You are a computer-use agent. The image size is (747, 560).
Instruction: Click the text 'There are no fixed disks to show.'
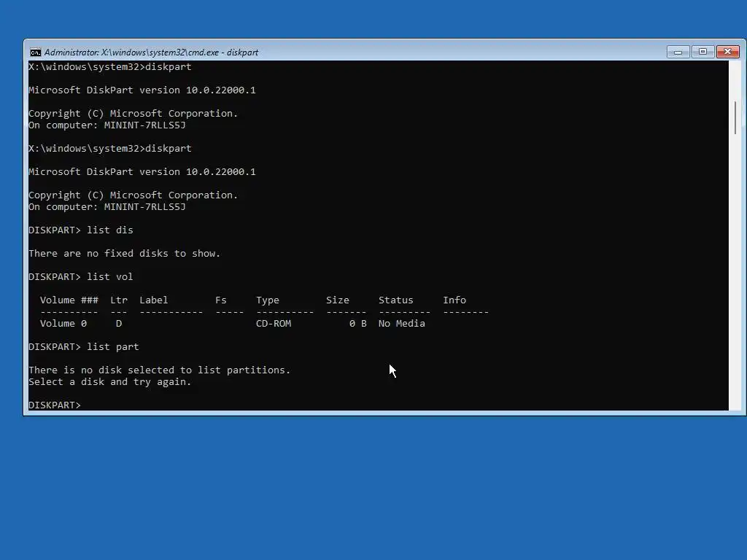(x=124, y=253)
